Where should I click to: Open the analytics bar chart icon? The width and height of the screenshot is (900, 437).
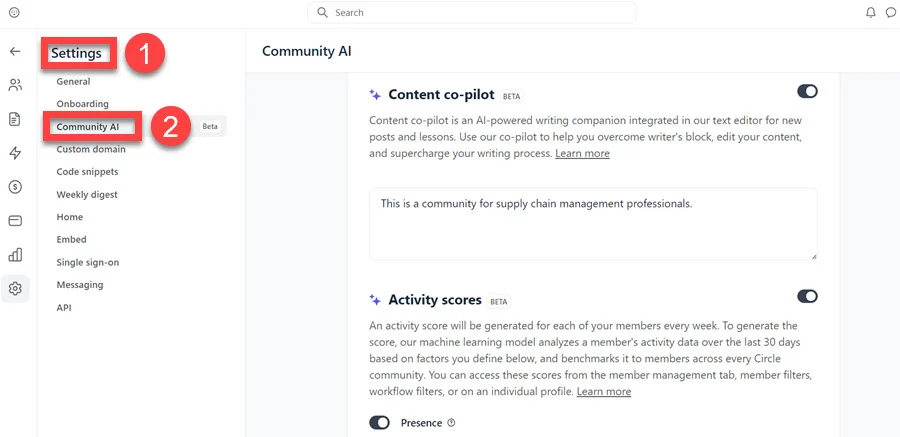click(15, 255)
